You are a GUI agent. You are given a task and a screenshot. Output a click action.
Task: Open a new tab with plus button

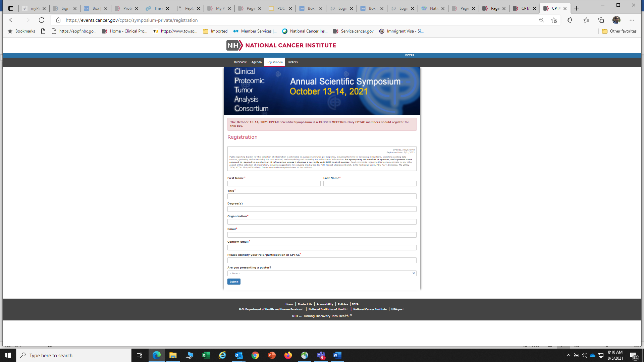(x=577, y=8)
